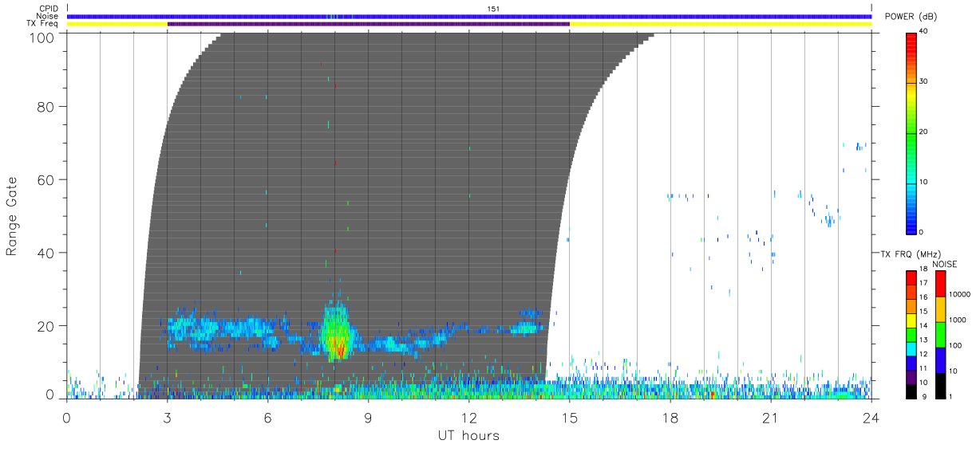Click the power colorbar label '40'

click(924, 32)
